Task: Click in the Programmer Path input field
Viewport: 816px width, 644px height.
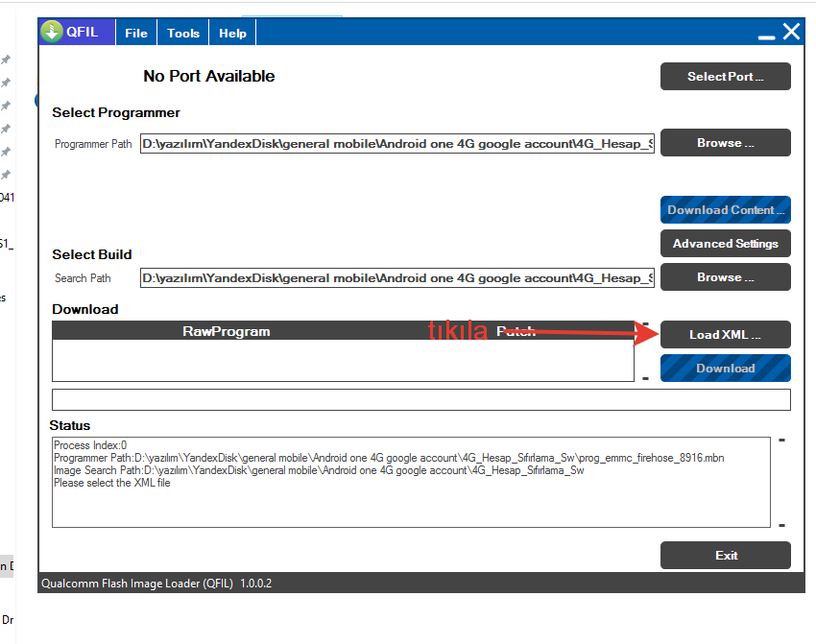Action: (397, 144)
